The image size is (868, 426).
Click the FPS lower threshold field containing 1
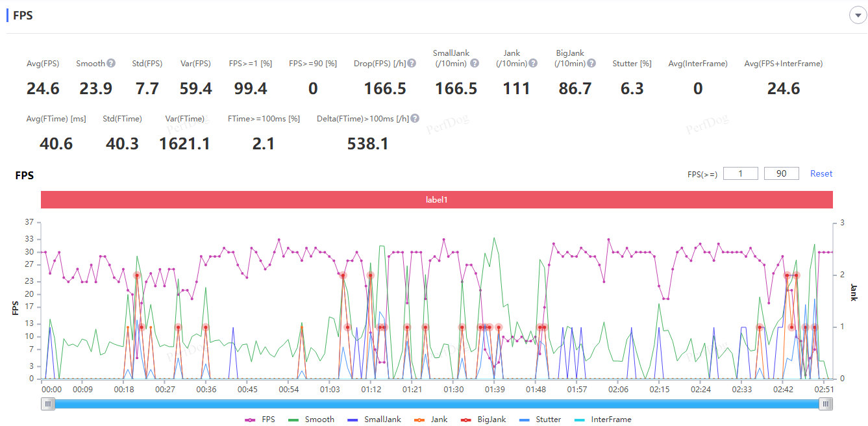coord(741,173)
